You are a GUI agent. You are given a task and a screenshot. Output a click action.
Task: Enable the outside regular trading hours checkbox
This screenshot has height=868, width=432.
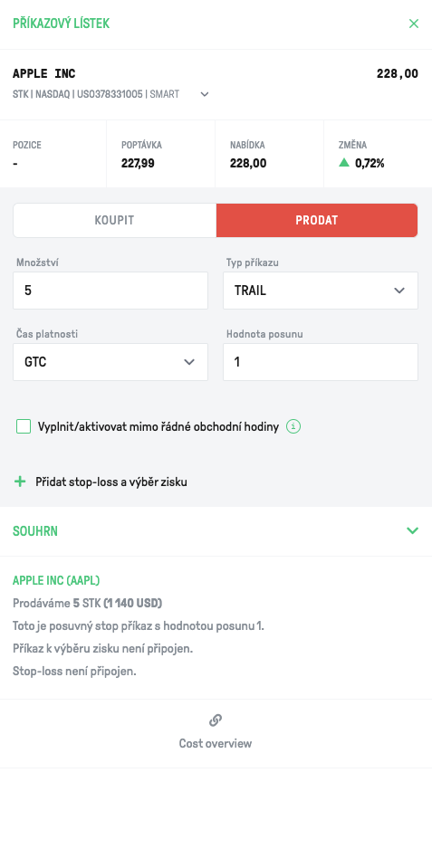24,427
